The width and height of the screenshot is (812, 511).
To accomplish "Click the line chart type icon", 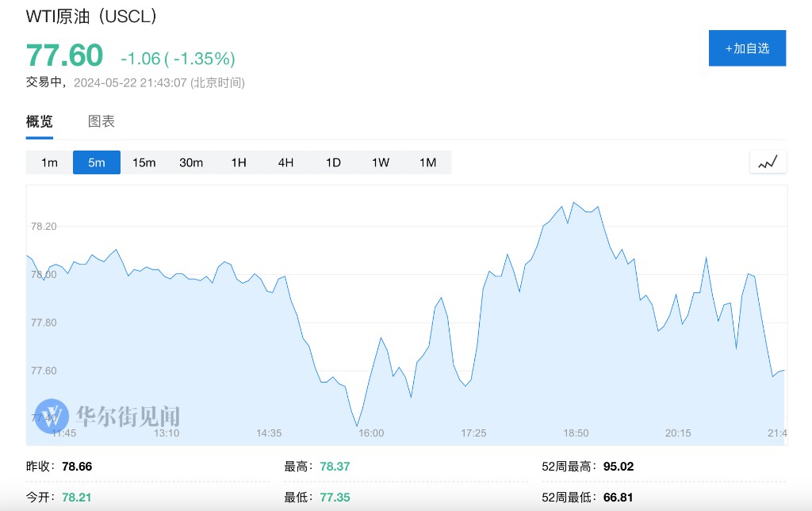I will click(x=767, y=162).
